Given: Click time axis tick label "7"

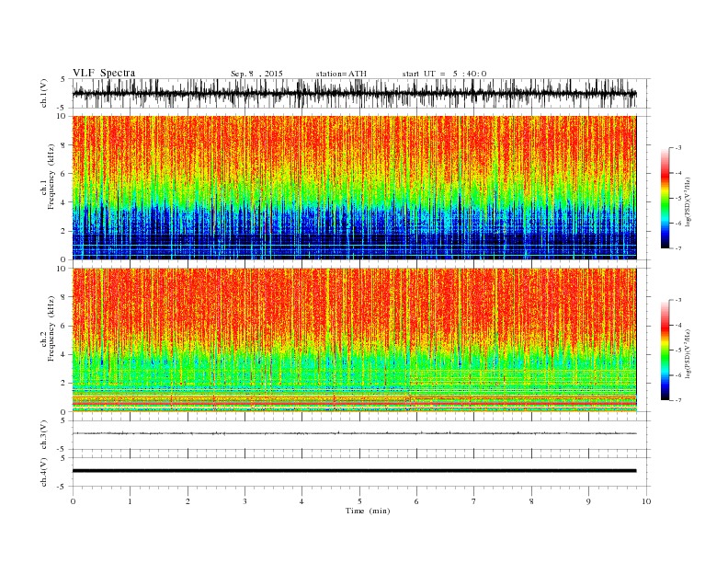Looking at the screenshot, I should pos(474,501).
